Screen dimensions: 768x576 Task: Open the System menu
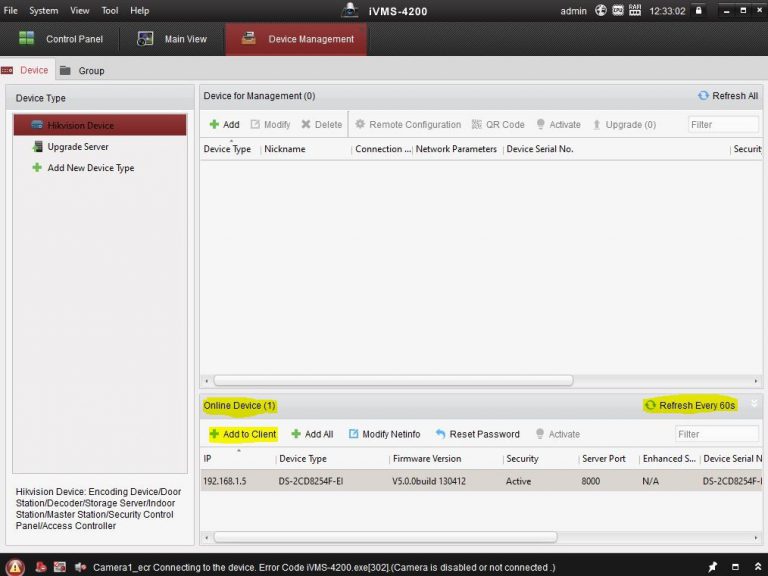[43, 10]
